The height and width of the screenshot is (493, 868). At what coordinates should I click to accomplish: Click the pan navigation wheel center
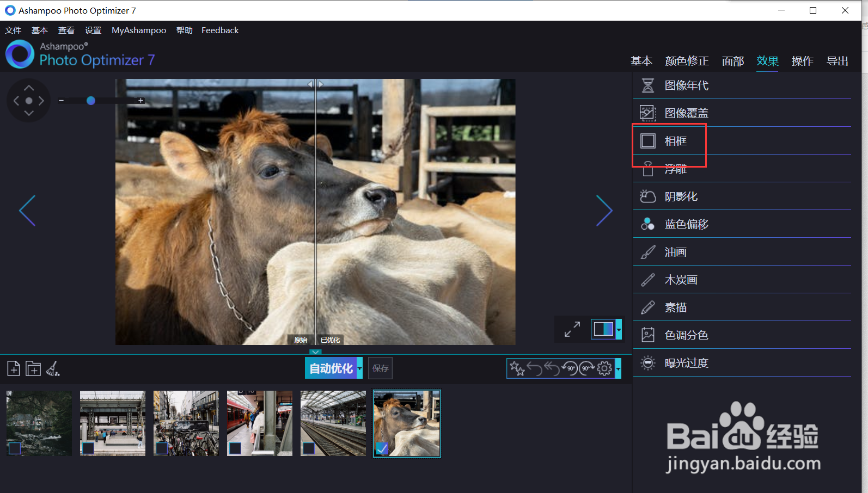(x=29, y=101)
